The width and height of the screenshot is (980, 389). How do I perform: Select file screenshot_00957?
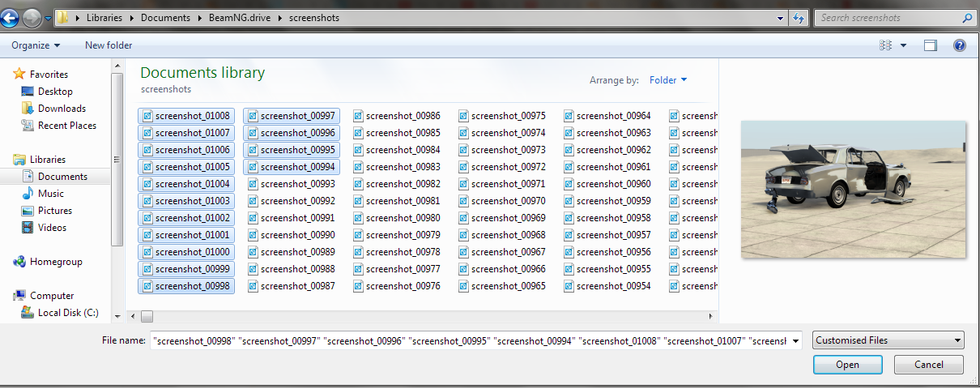point(607,235)
